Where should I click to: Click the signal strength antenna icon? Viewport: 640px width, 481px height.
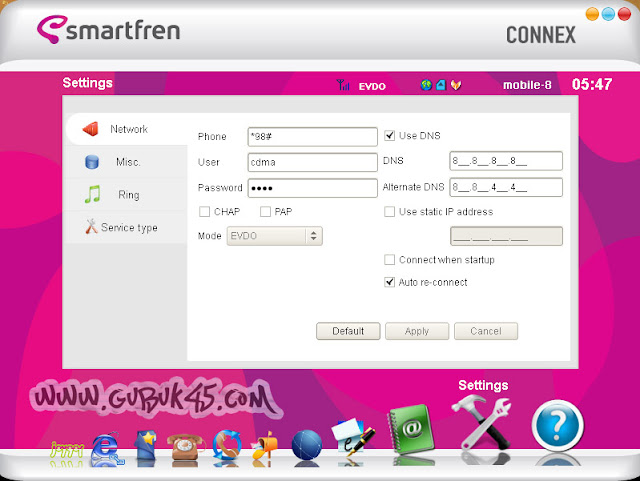(x=343, y=85)
